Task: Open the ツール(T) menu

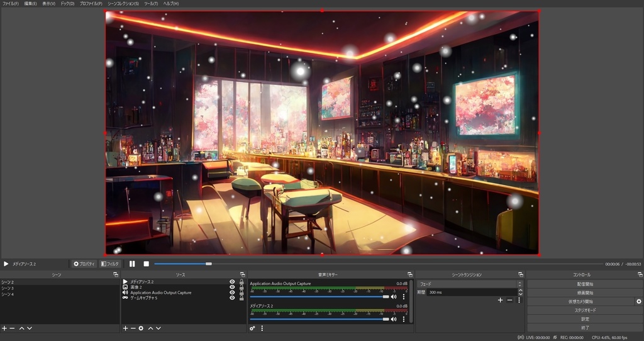Action: pos(151,3)
